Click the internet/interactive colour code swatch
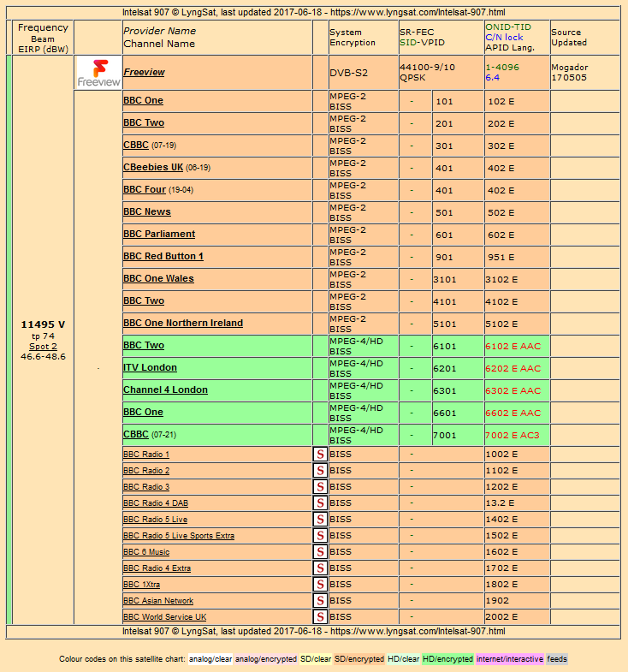This screenshot has height=672, width=628. (x=510, y=659)
